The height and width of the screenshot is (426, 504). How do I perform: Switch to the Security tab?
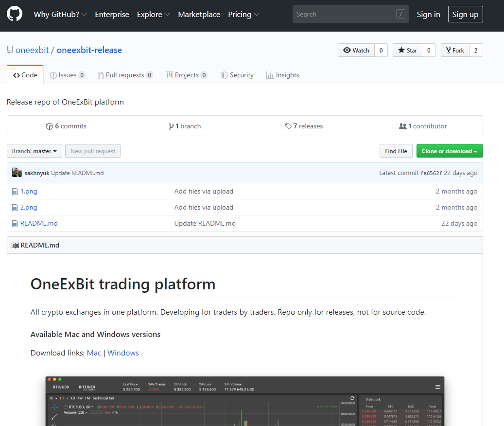tap(237, 75)
